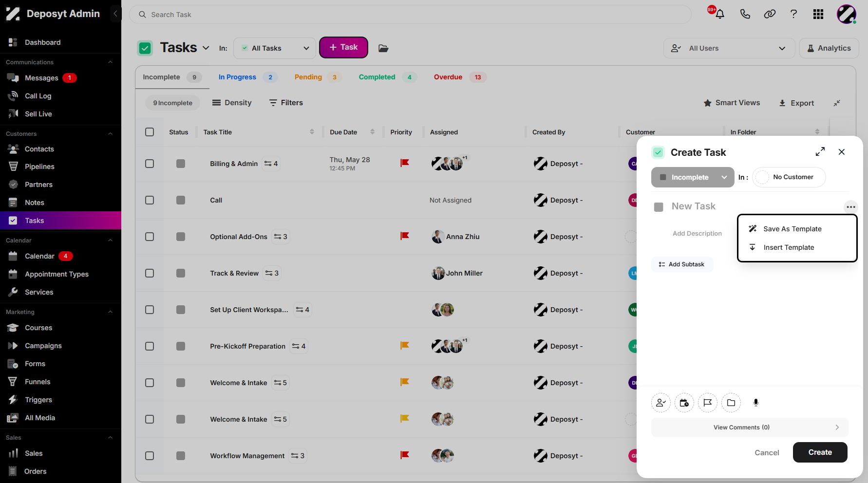Open the Analytics button
This screenshot has width=868, height=483.
tap(829, 48)
